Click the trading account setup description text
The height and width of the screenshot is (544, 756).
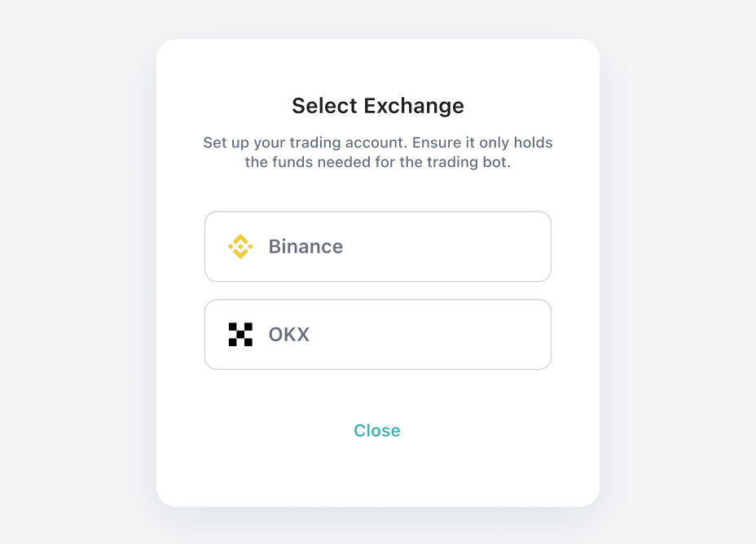pos(378,143)
